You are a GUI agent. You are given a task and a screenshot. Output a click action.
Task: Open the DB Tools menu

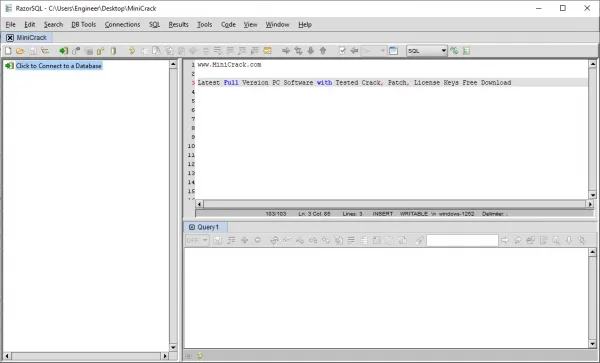click(83, 24)
